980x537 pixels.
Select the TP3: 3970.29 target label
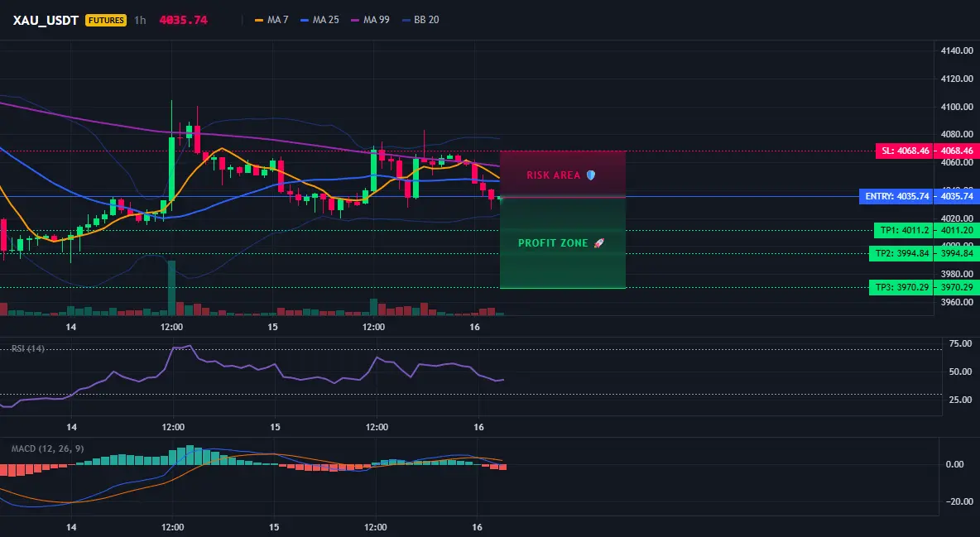point(901,288)
